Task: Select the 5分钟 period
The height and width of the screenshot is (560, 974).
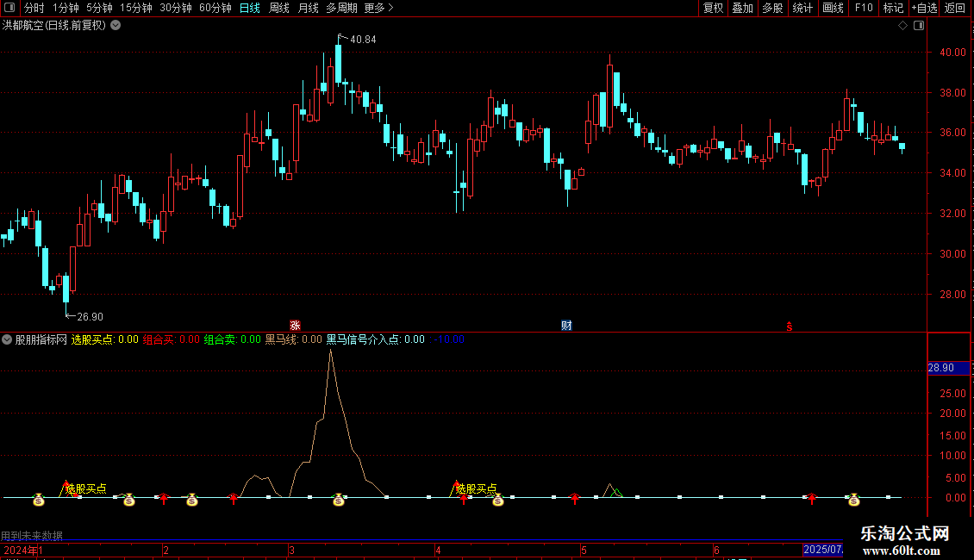Action: [x=99, y=8]
